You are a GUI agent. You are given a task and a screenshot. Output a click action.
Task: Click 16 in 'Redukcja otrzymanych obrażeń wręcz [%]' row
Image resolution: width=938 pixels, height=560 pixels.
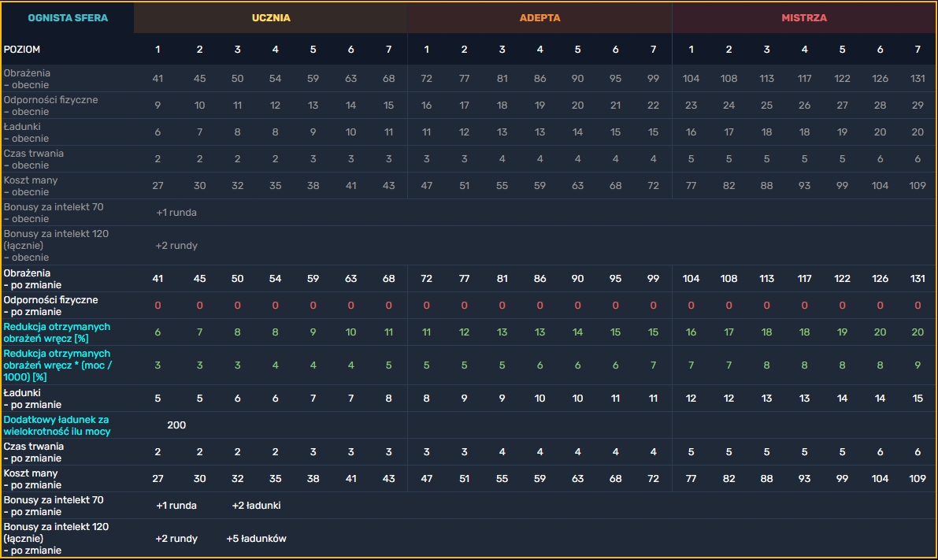691,332
